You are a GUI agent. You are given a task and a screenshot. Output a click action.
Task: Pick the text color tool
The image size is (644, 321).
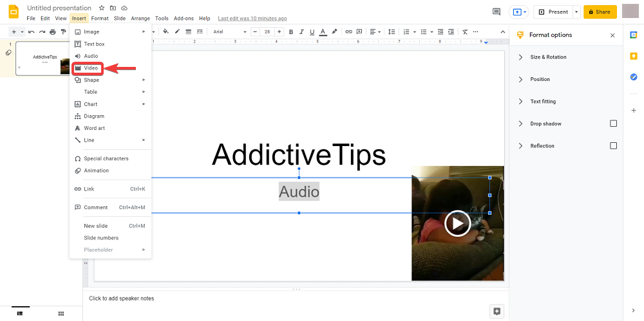323,32
